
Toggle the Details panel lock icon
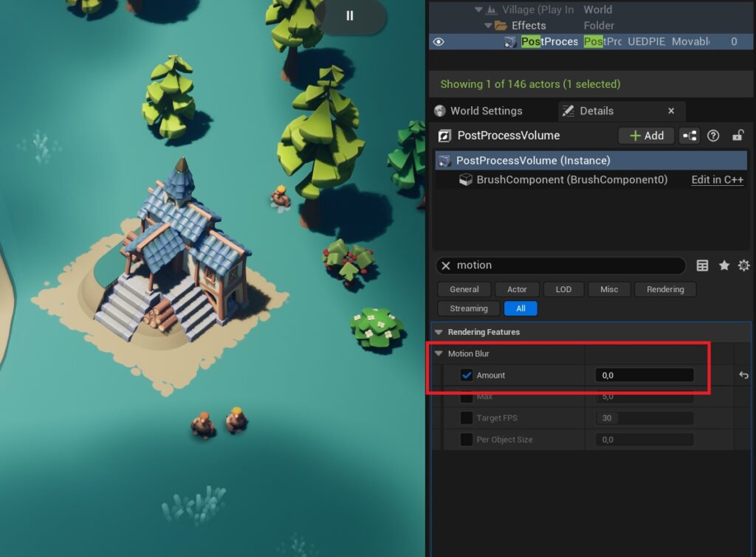coord(738,136)
